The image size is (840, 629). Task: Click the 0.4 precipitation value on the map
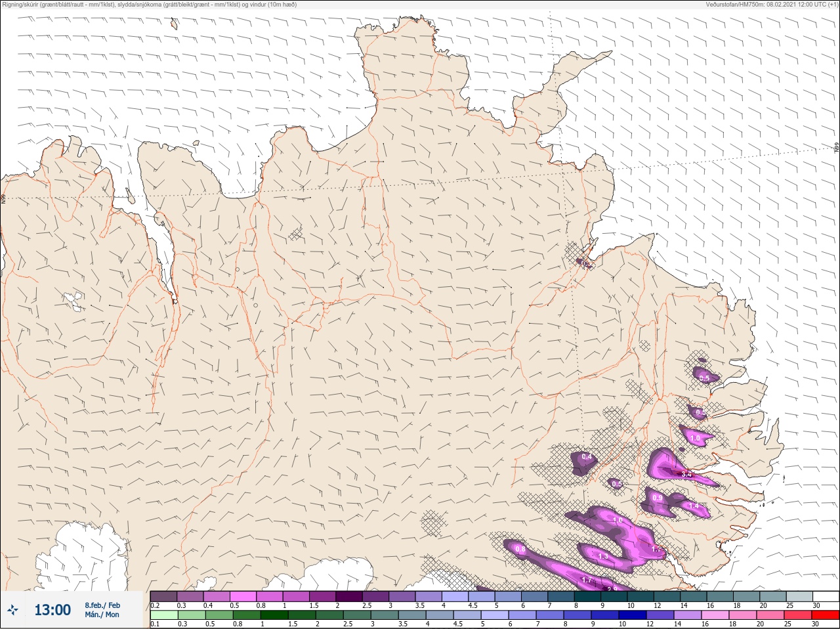click(587, 456)
